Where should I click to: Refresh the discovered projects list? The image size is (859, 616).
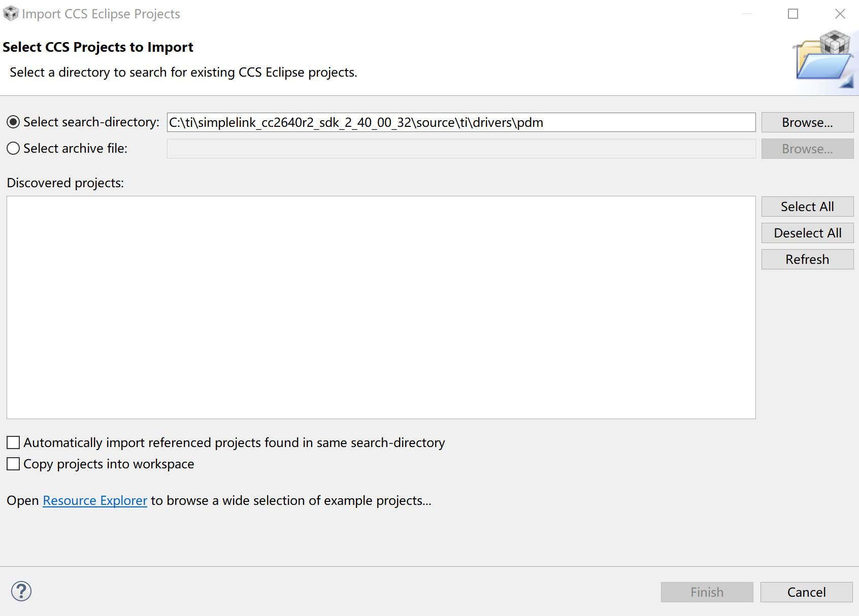[807, 259]
